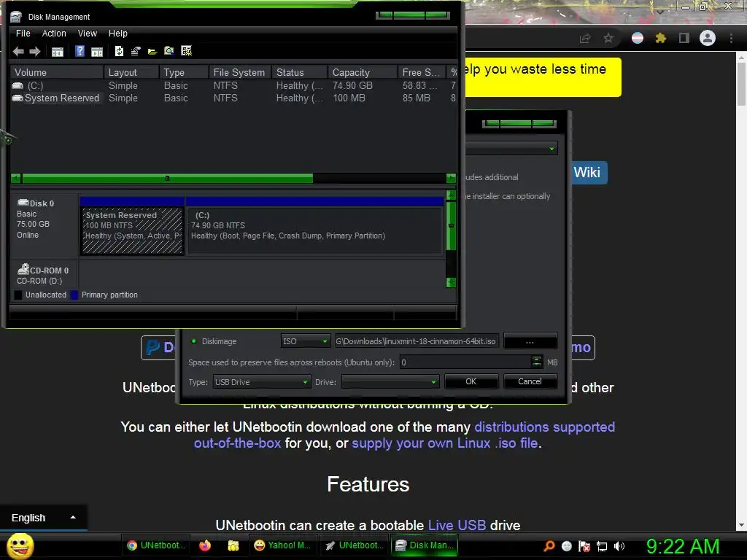Open the Type dropdown showing USB Drive
The image size is (747, 560).
pos(261,382)
